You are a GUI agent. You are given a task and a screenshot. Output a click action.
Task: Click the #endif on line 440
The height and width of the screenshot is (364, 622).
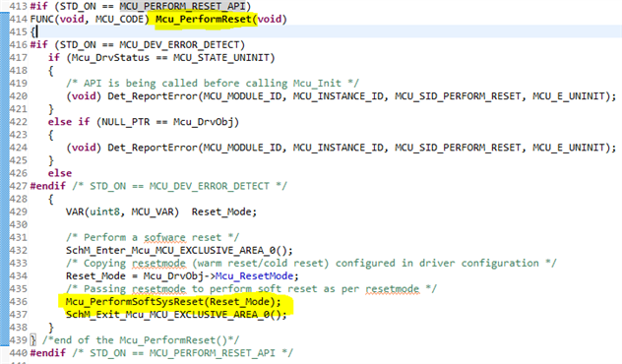tap(47, 353)
